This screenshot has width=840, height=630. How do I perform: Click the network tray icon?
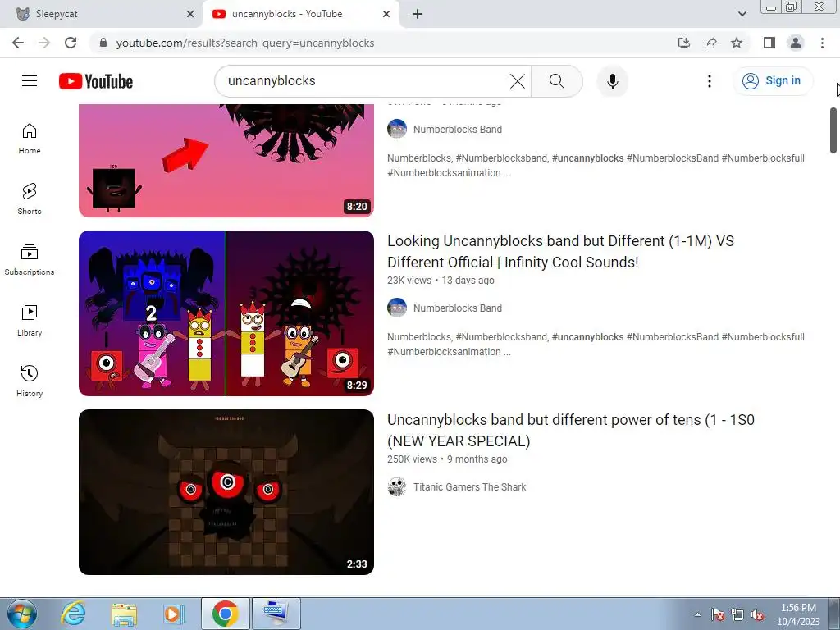[737, 614]
